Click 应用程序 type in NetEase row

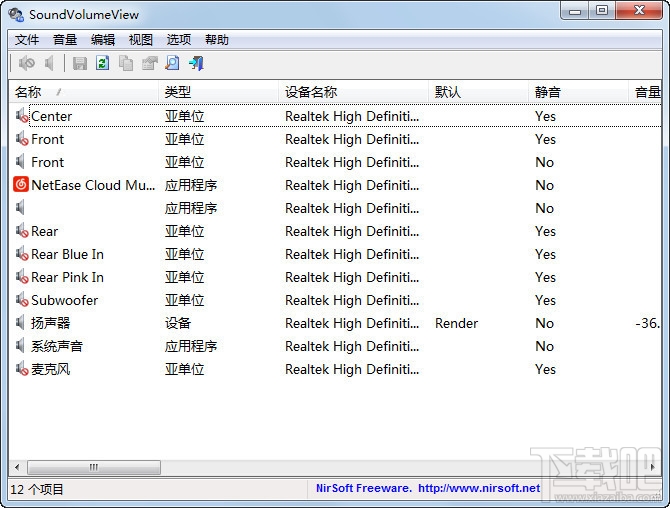[191, 185]
